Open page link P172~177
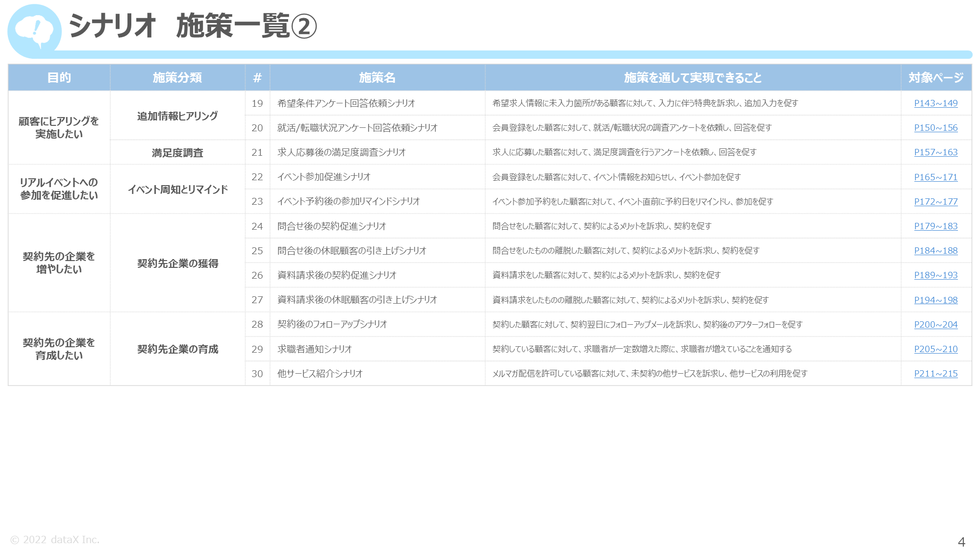980x551 pixels. pos(935,202)
